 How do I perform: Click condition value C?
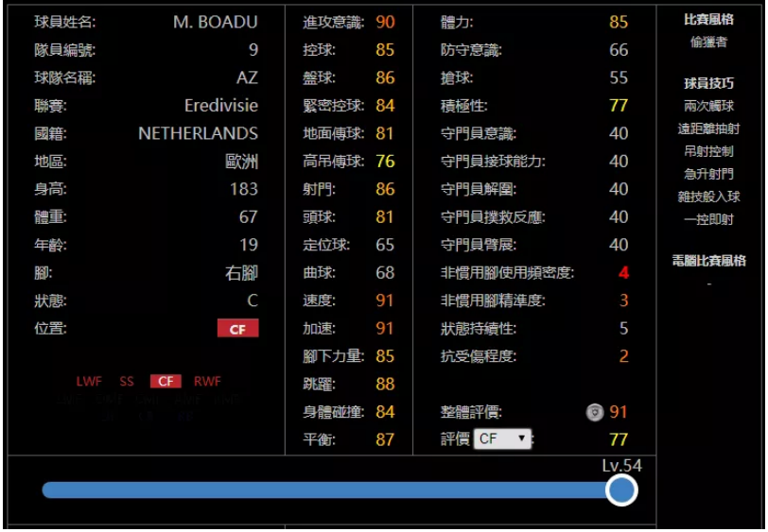tap(253, 300)
